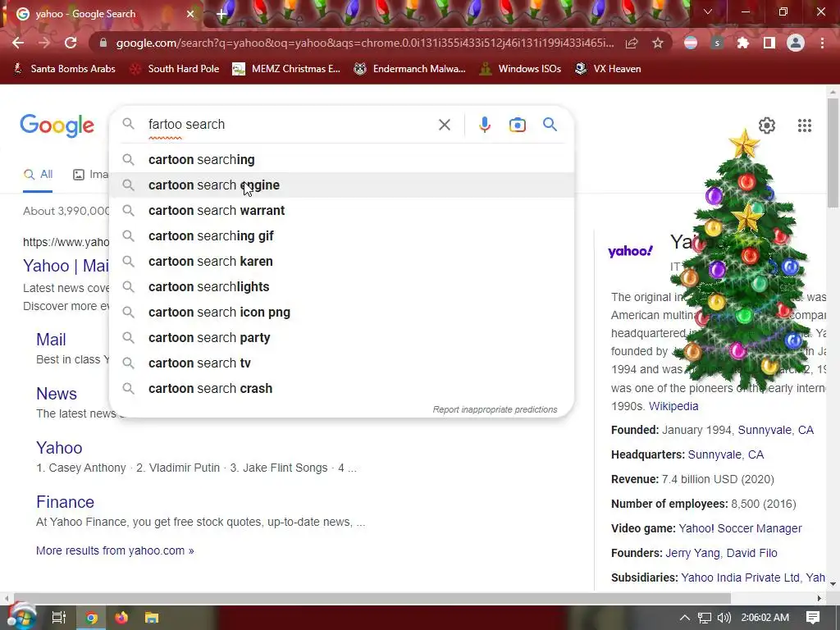This screenshot has height=630, width=840.
Task: Open Sunnyvale, CA link beside Founded
Action: 776,430
